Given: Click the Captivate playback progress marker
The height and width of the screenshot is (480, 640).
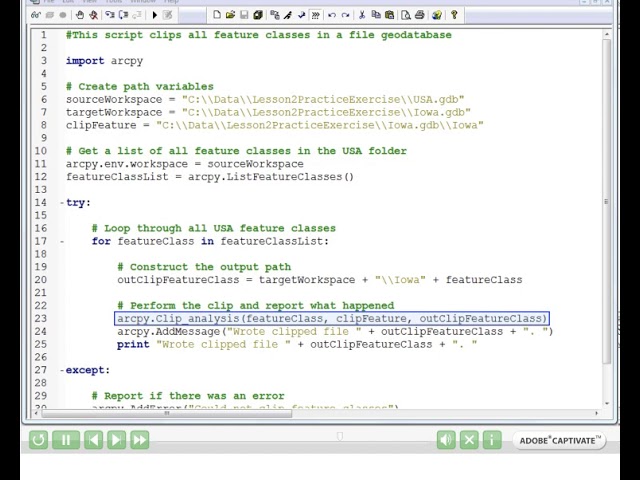Looking at the screenshot, I should click(x=340, y=437).
